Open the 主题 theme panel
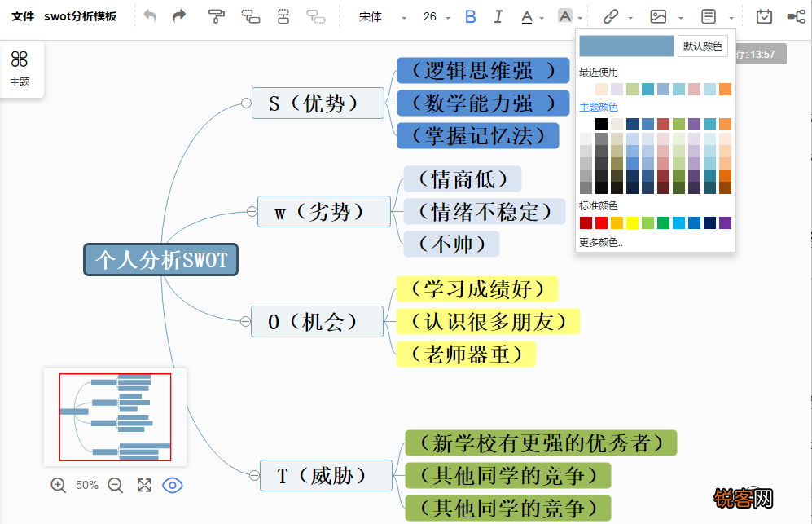The height and width of the screenshot is (524, 812). (x=20, y=69)
